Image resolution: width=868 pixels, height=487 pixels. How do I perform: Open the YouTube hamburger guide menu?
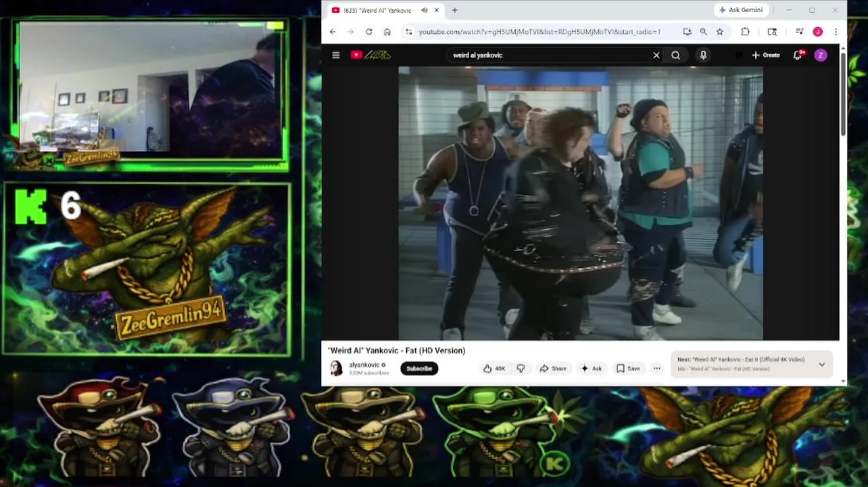[x=336, y=55]
